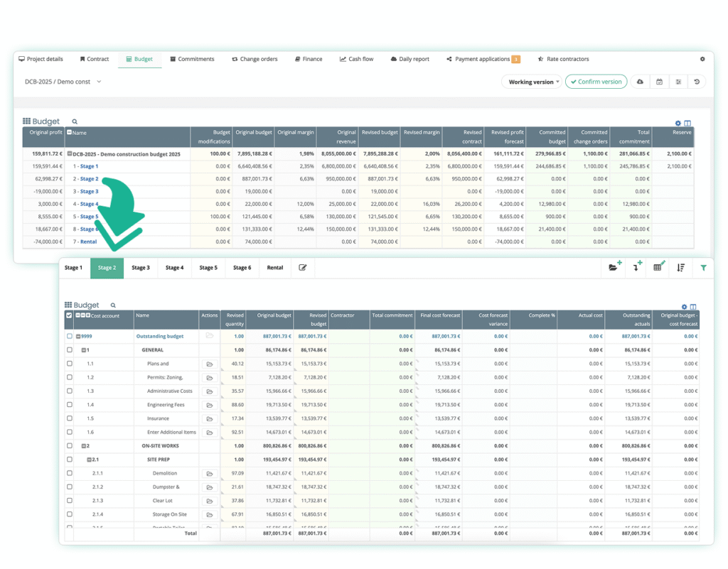Collapse cost account 2 ON-SITE WORKS

(84, 446)
